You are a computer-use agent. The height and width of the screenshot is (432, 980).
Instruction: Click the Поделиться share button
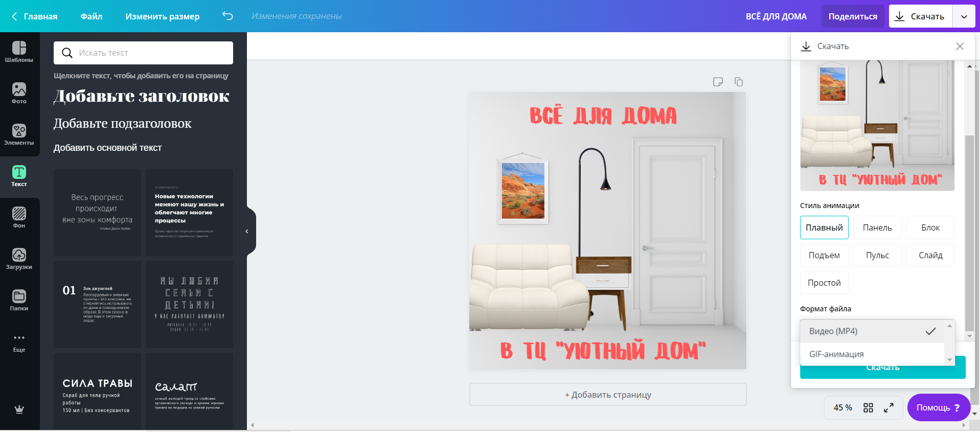[x=853, y=16]
